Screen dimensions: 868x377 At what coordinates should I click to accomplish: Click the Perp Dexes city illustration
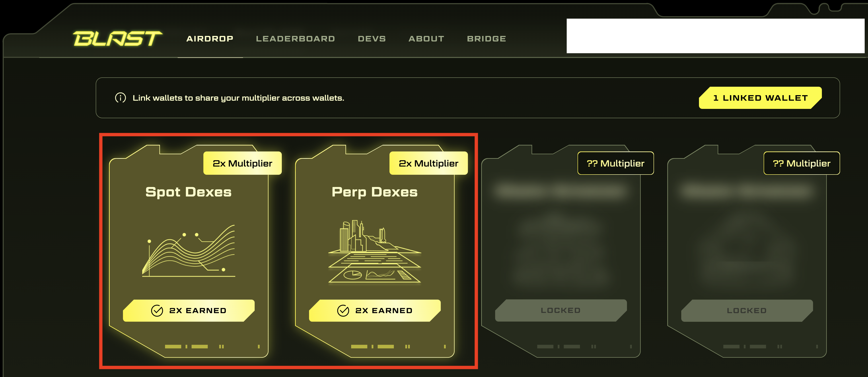pos(375,251)
